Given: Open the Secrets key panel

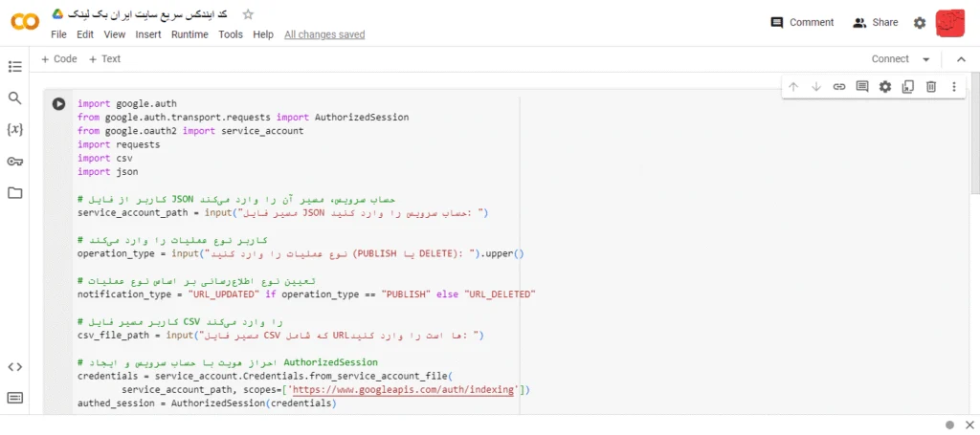Looking at the screenshot, I should (x=15, y=162).
